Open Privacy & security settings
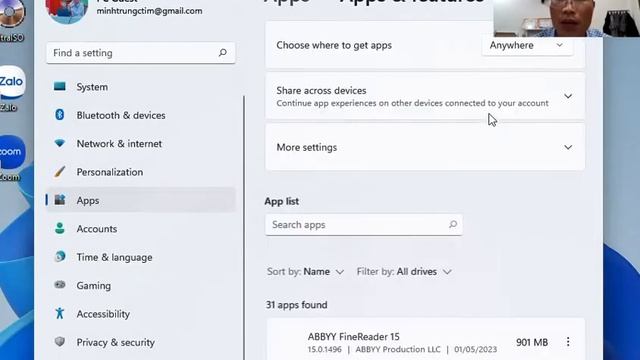Viewport: 640px width, 360px height. click(x=141, y=342)
